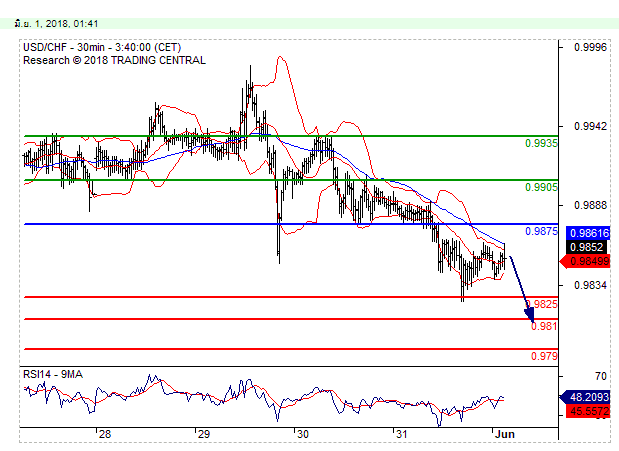Click the blue RSI value tag 48.2093

(585, 397)
